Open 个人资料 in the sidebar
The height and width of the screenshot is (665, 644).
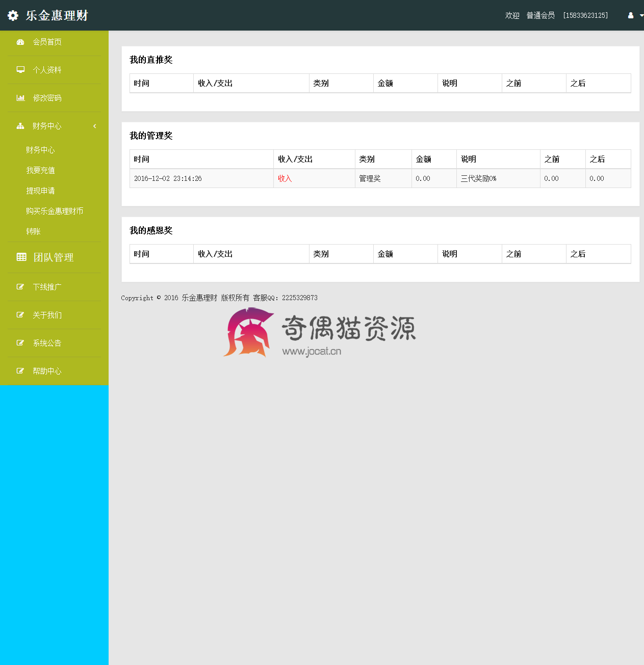[x=47, y=70]
